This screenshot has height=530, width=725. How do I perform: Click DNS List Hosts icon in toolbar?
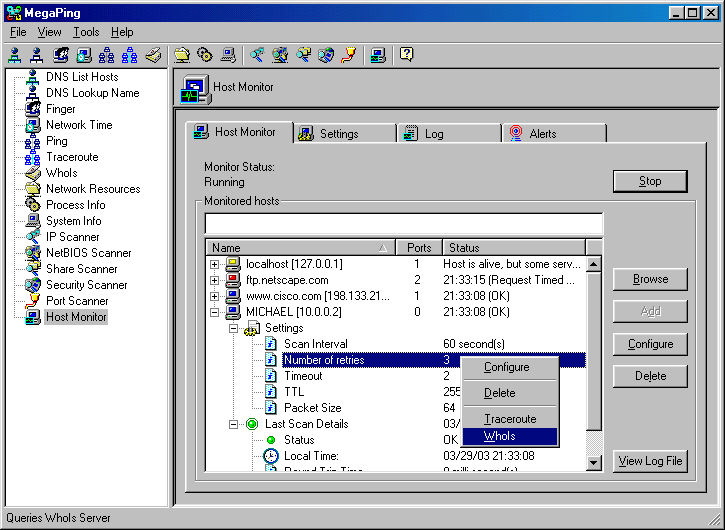point(15,55)
